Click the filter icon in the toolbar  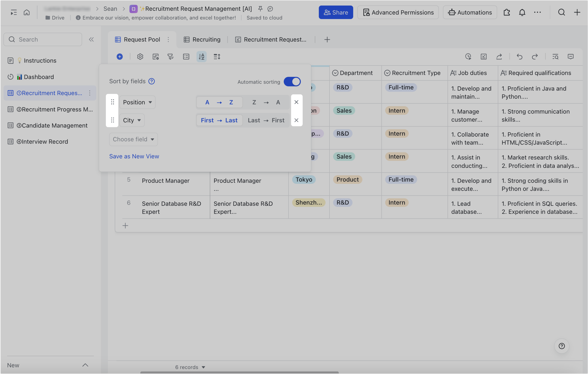(x=170, y=57)
